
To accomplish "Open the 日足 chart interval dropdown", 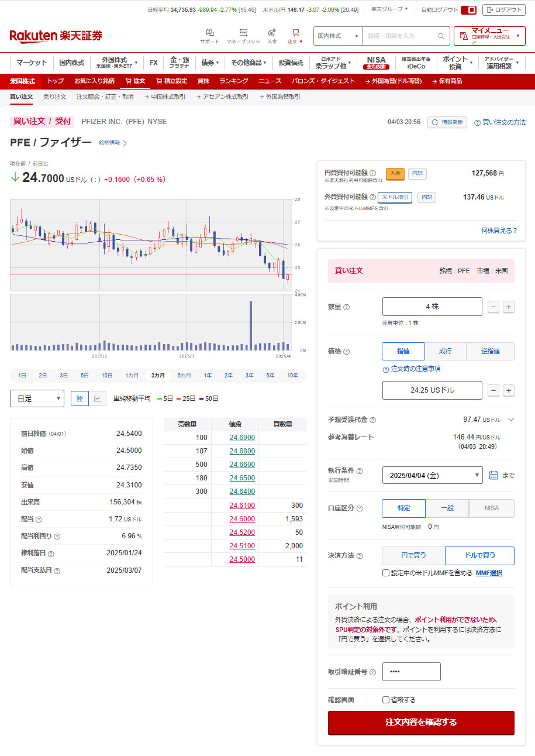I will coord(37,398).
